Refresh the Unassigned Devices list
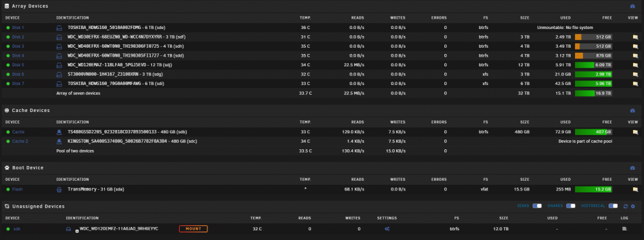Viewport: 644px width, 240px height. coord(625,207)
